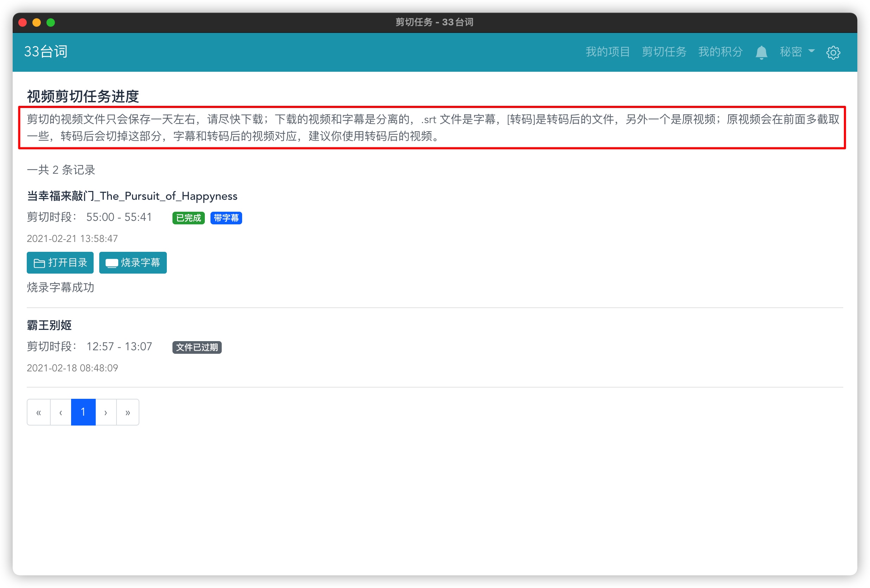
Task: Open the notifications bell icon
Action: [x=761, y=52]
